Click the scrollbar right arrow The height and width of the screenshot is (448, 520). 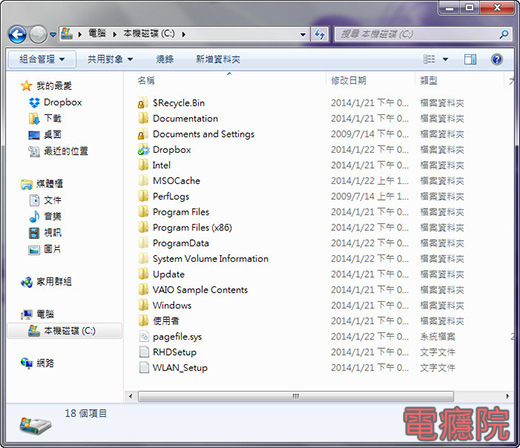pyautogui.click(x=507, y=396)
